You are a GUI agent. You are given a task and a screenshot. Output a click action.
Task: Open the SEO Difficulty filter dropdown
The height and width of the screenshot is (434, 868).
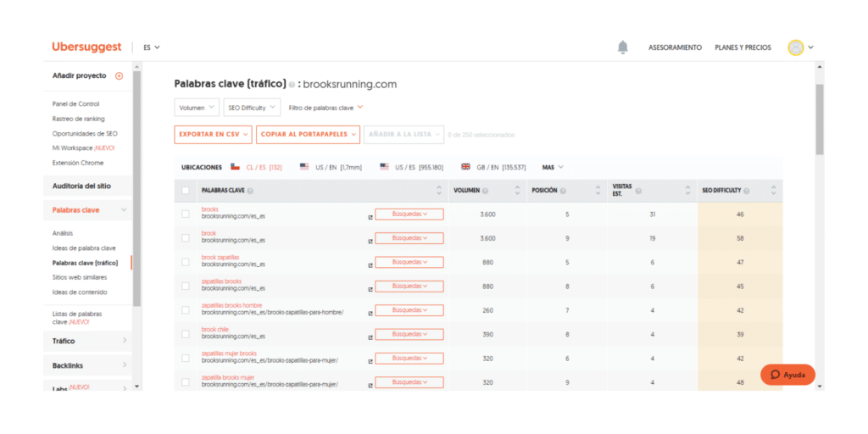click(x=252, y=108)
